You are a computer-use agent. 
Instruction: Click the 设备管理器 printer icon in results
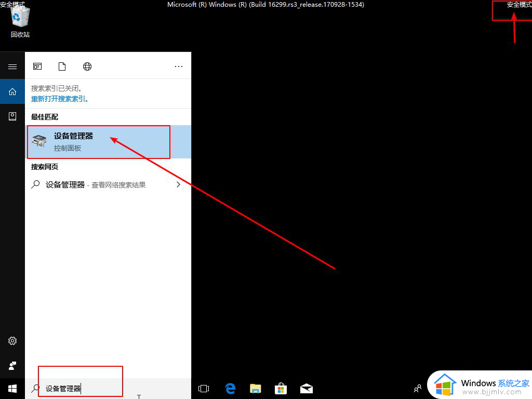(39, 141)
